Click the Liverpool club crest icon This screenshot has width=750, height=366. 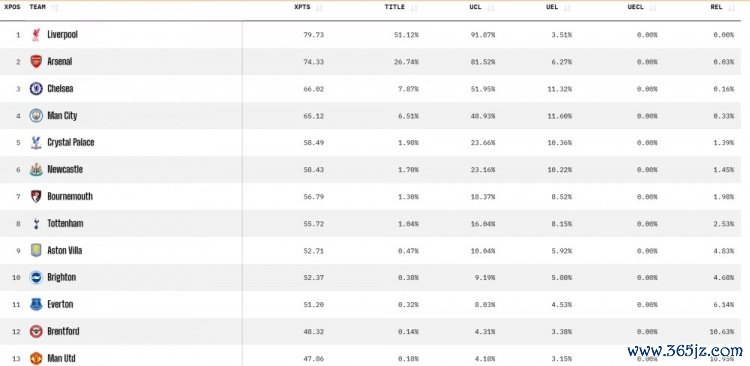(36, 35)
